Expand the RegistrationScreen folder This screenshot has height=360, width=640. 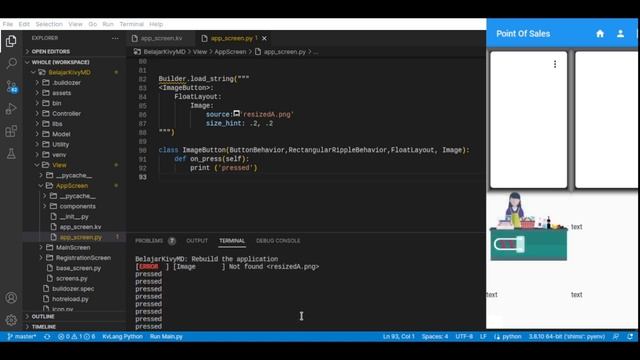tap(74, 258)
